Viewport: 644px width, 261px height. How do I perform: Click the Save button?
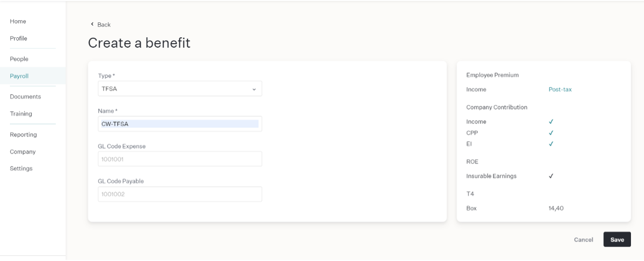click(x=617, y=239)
